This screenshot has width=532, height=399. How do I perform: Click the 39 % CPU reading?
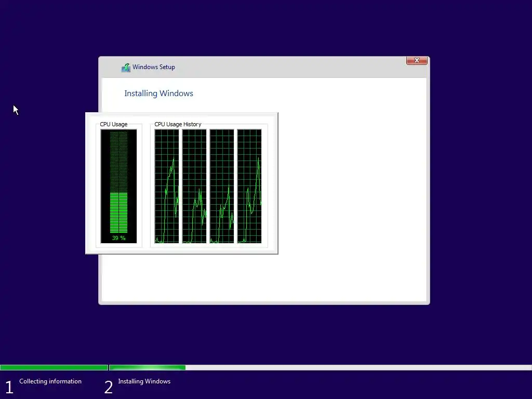(x=119, y=238)
